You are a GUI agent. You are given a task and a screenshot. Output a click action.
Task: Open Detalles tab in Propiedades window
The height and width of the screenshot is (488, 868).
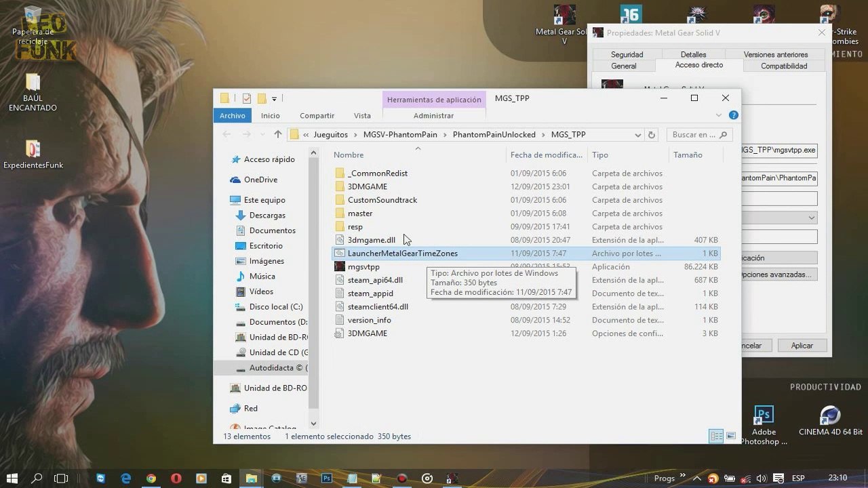coord(693,54)
